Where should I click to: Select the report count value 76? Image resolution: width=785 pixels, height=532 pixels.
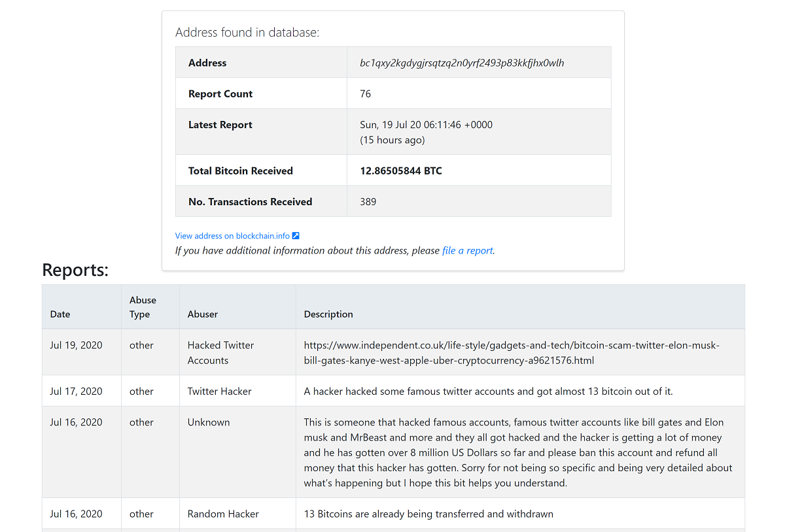coord(366,93)
